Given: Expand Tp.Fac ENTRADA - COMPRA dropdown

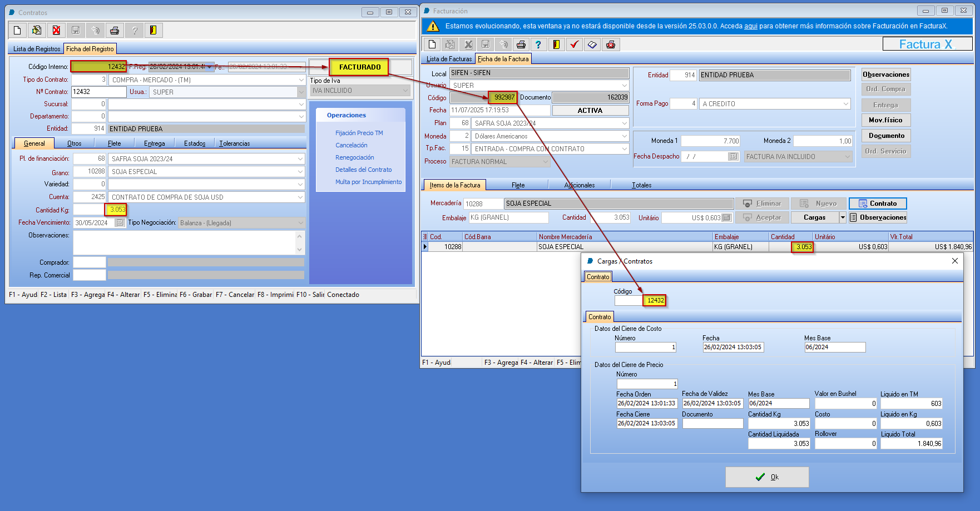Looking at the screenshot, I should [x=624, y=149].
